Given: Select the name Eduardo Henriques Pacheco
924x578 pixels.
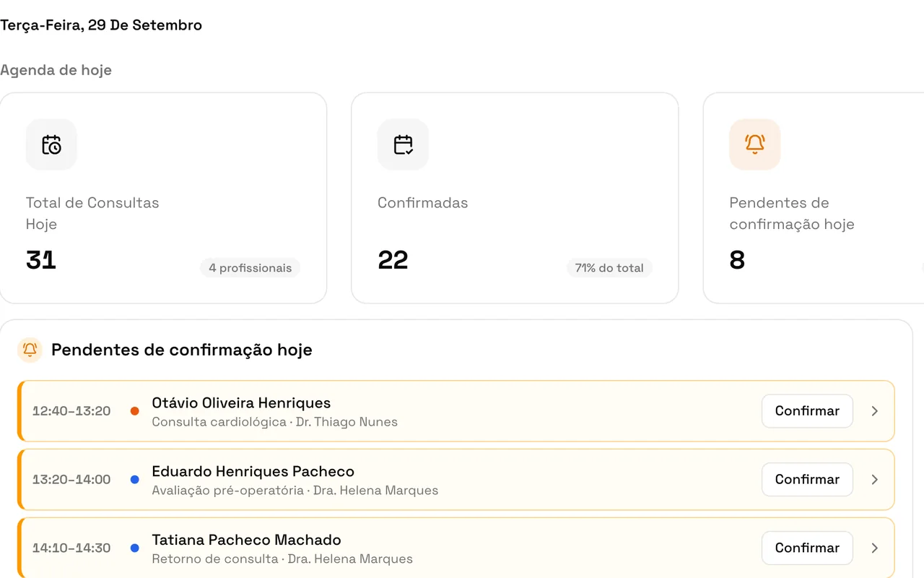Looking at the screenshot, I should pyautogui.click(x=253, y=472).
